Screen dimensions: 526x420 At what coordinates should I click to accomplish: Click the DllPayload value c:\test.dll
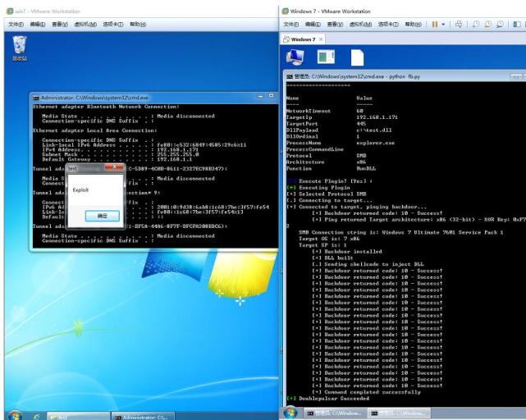374,130
